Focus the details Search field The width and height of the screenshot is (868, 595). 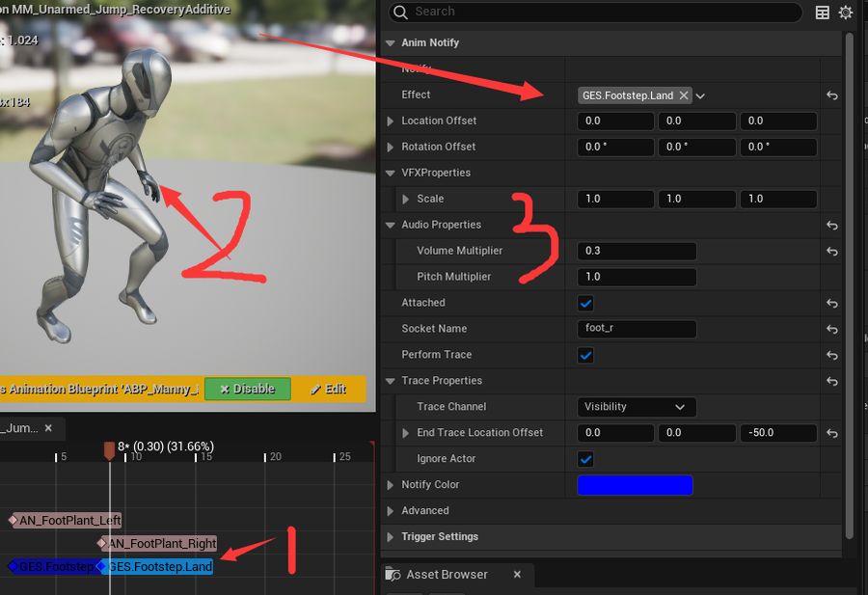point(595,12)
